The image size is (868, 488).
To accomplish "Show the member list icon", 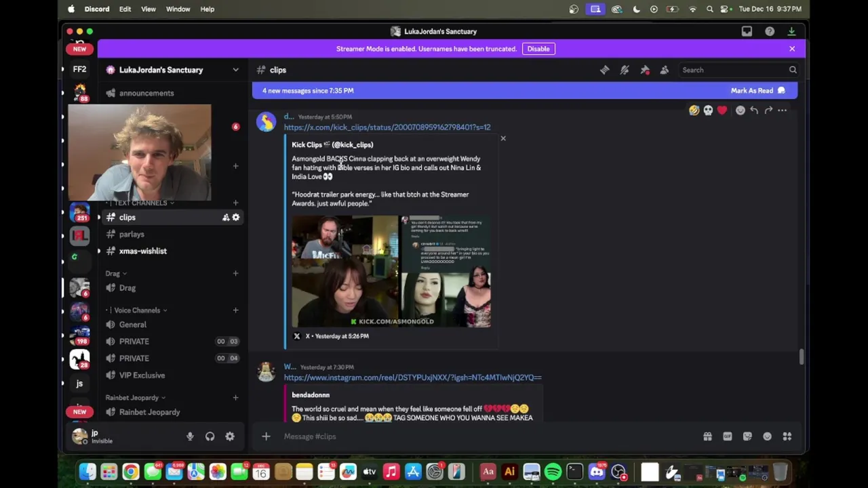I will point(665,70).
